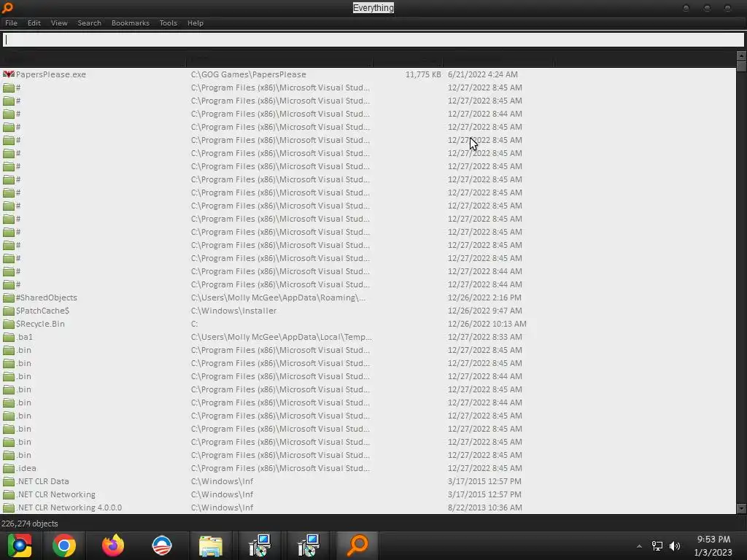
Task: Select the $PatchCache$ folder name
Action: tap(42, 311)
